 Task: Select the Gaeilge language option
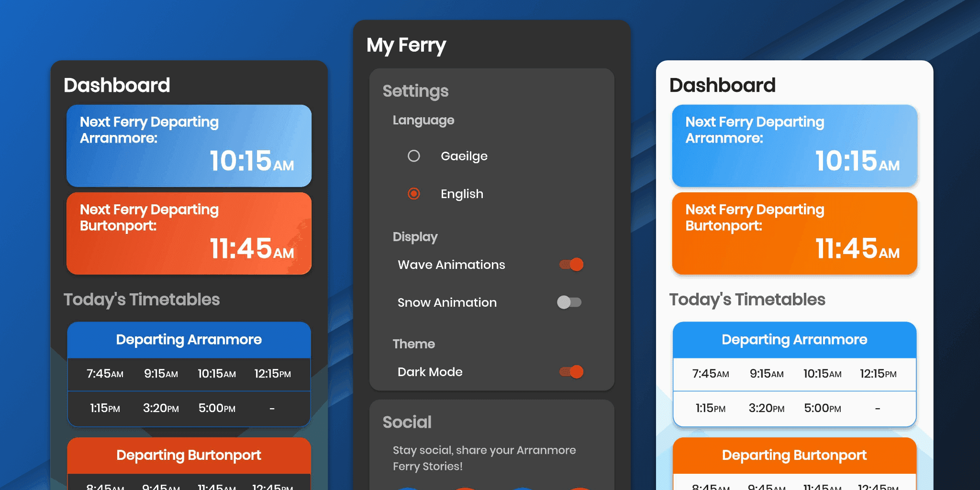point(414,156)
